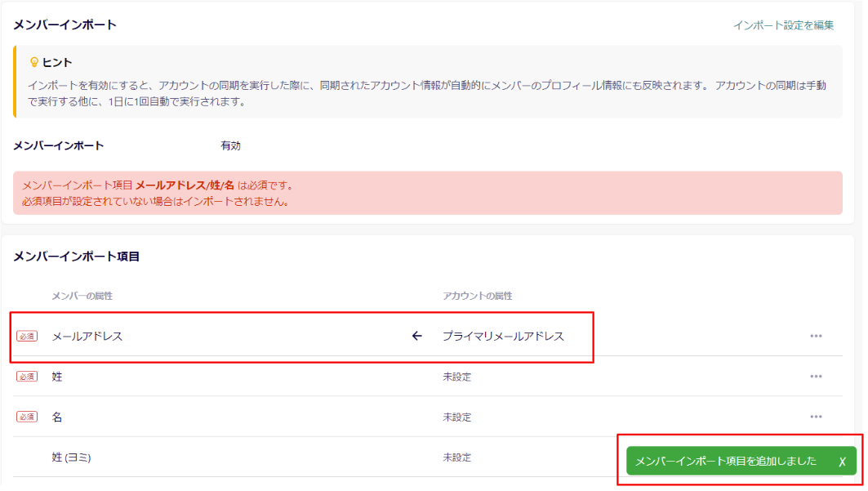
Task: Click 未設定 value in 姓 (ヨミ) row
Action: [x=457, y=458]
